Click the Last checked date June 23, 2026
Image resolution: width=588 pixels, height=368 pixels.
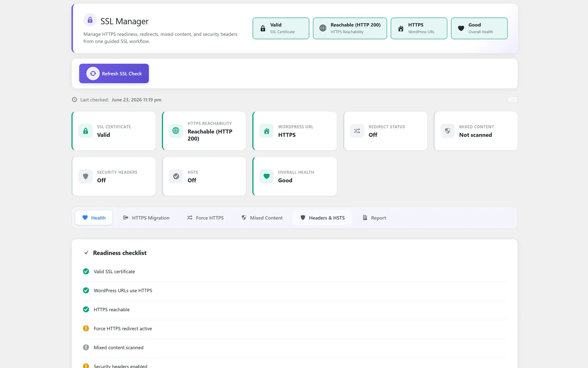click(x=136, y=100)
